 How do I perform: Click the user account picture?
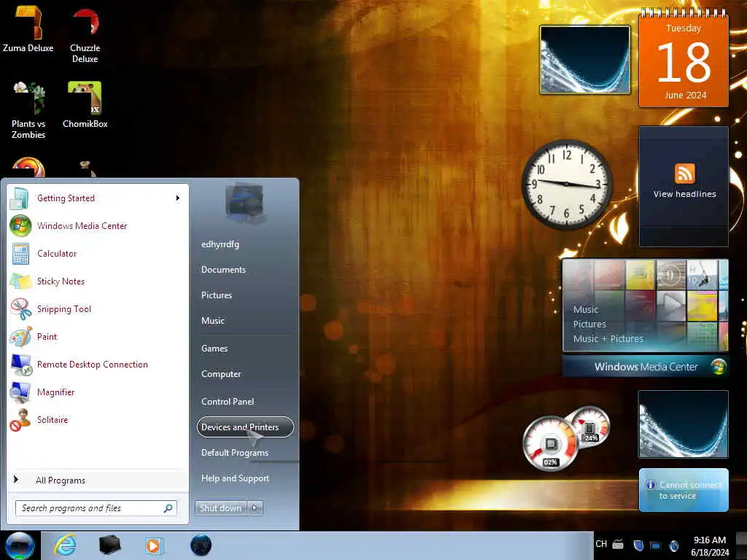pos(244,203)
